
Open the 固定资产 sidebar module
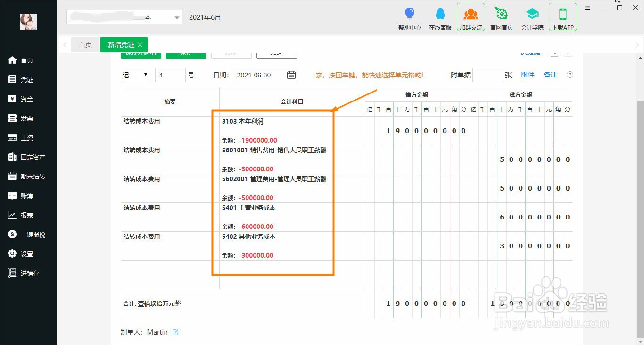pyautogui.click(x=27, y=157)
